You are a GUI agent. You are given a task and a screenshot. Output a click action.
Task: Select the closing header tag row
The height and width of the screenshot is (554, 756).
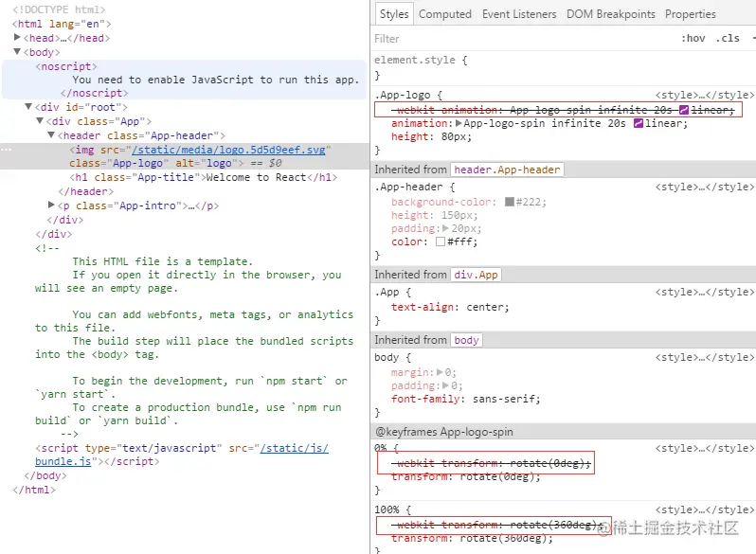pyautogui.click(x=86, y=191)
